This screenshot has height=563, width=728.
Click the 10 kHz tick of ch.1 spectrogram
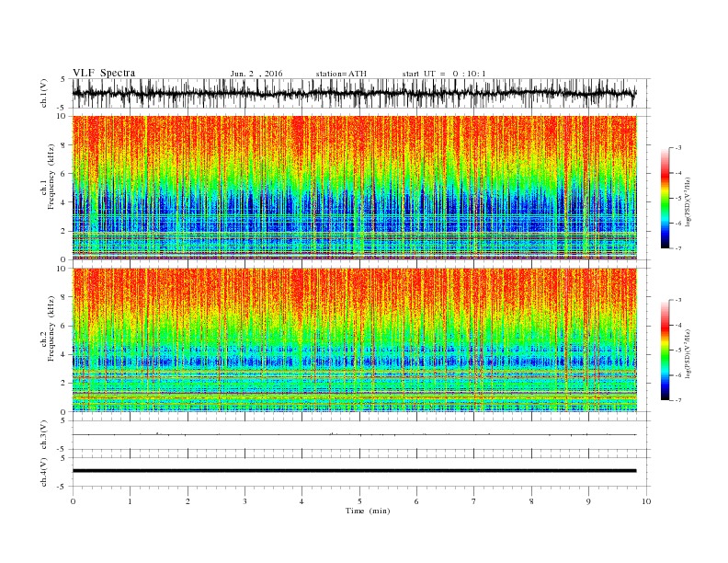coord(63,116)
